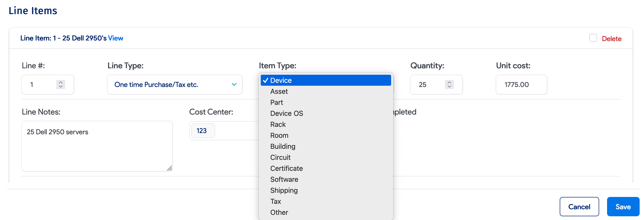Click the Cost Center "123" tag

coord(202,130)
